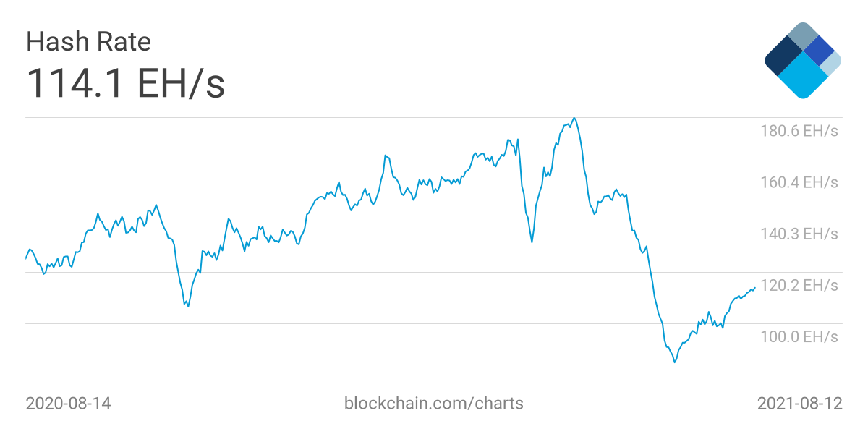Click the large cyan diamond in the logo
Image resolution: width=868 pixels, height=434 pixels.
pos(804,75)
